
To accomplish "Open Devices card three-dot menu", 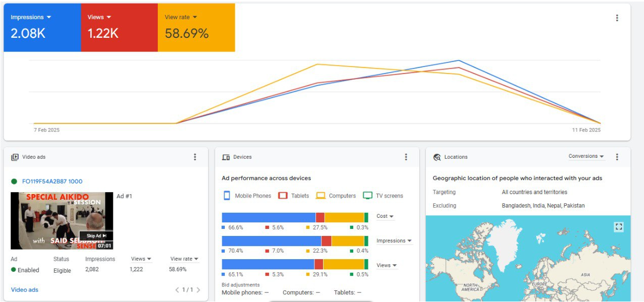I will tap(406, 157).
